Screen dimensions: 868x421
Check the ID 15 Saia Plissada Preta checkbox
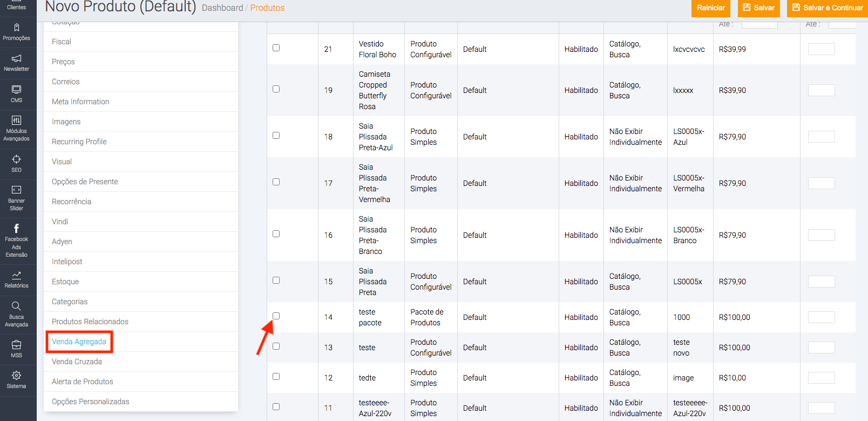point(276,280)
